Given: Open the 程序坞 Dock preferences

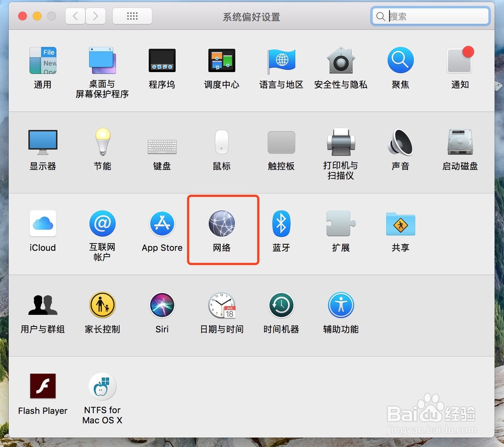Looking at the screenshot, I should click(x=162, y=61).
